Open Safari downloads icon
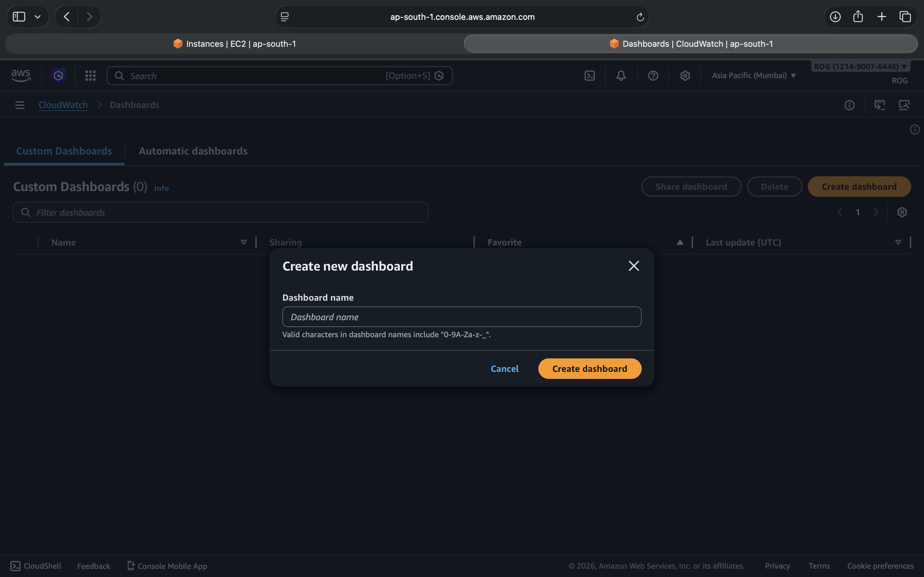924x577 pixels. 835,17
